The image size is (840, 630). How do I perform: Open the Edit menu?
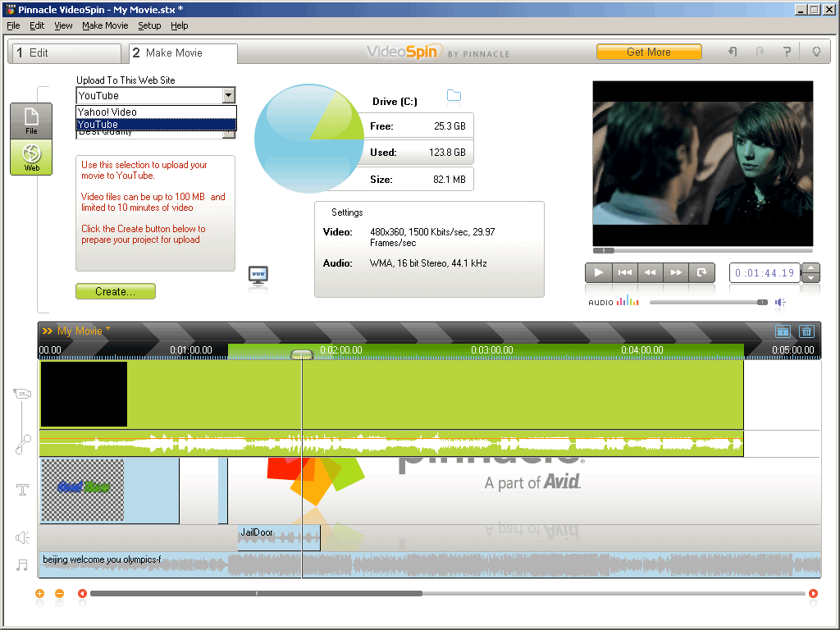tap(37, 25)
